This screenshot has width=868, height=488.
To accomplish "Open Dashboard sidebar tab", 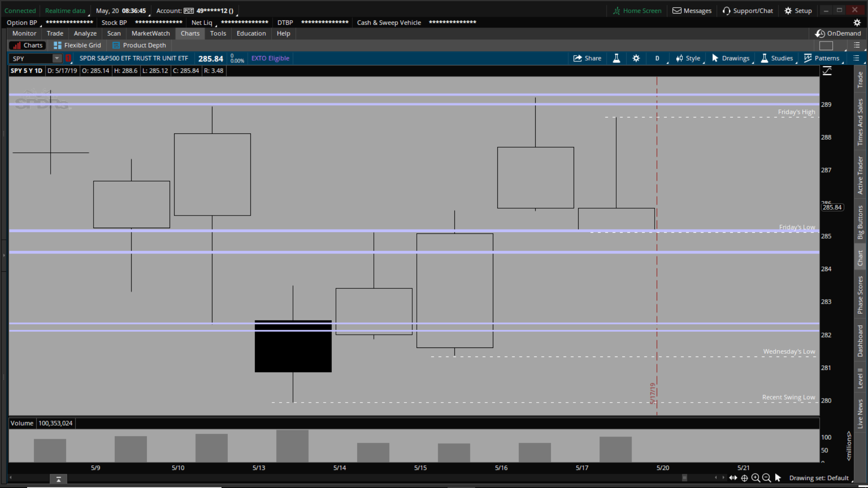I will pyautogui.click(x=860, y=341).
